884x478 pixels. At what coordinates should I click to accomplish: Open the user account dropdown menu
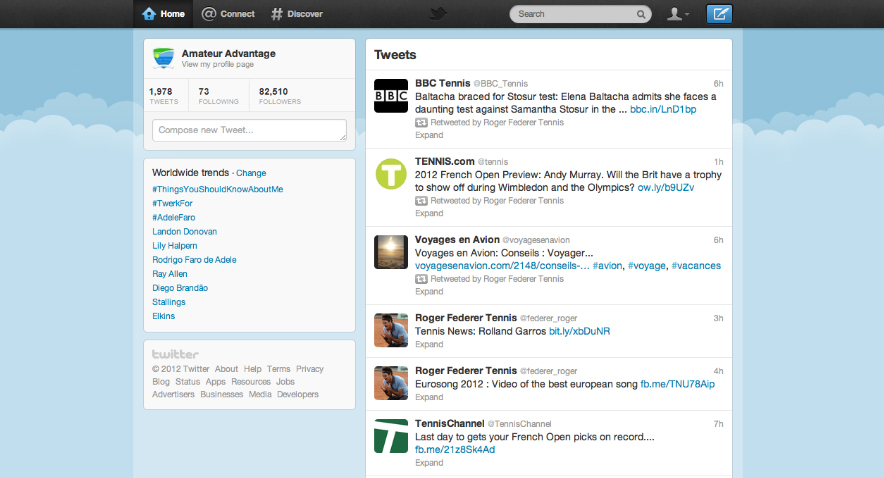(680, 14)
